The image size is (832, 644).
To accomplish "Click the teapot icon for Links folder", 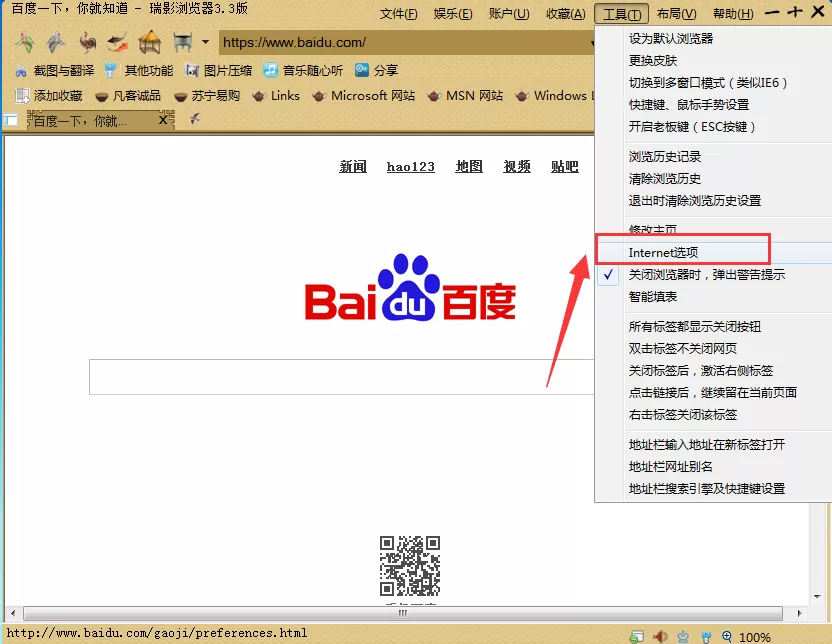I will pyautogui.click(x=259, y=96).
